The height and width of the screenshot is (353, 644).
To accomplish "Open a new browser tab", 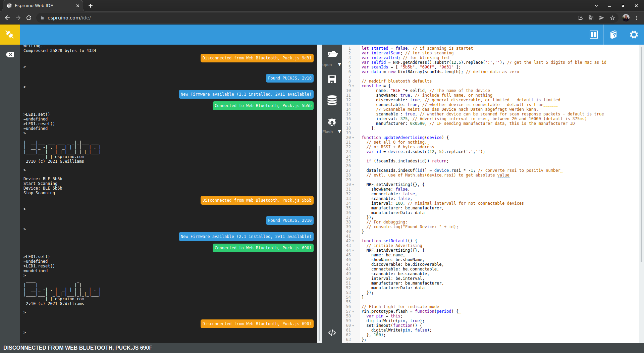I will pyautogui.click(x=91, y=6).
